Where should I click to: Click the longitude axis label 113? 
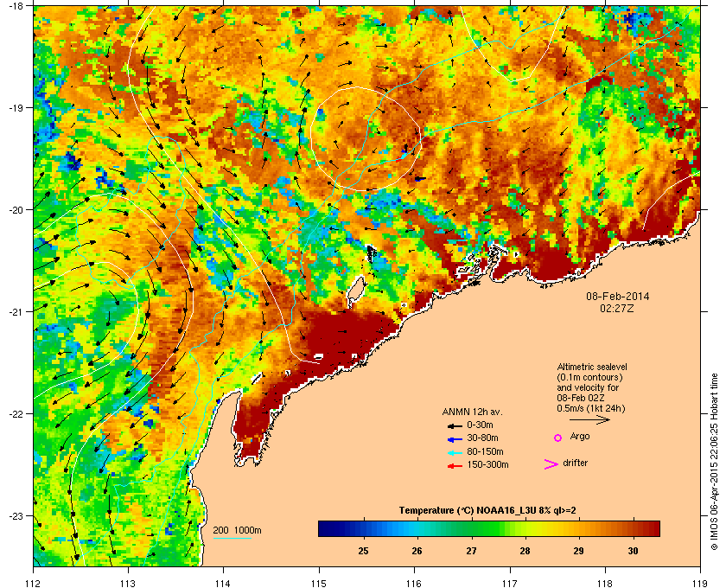[128, 584]
